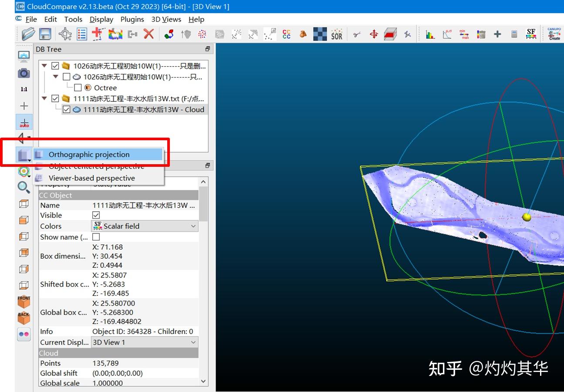Viewport: 564px width, 392px height.
Task: Click the translate/rotate red arrows icon
Action: (x=374, y=34)
